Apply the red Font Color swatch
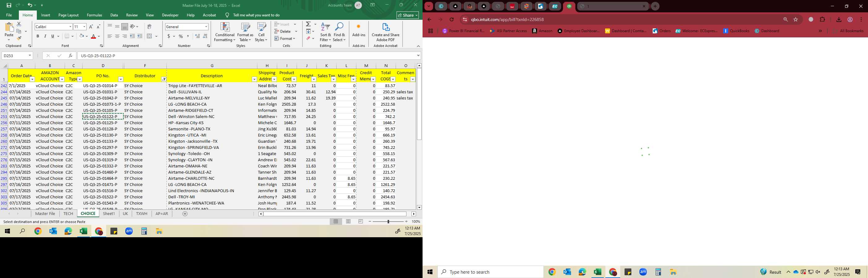Viewport: 868px width, 278px height. (94, 36)
